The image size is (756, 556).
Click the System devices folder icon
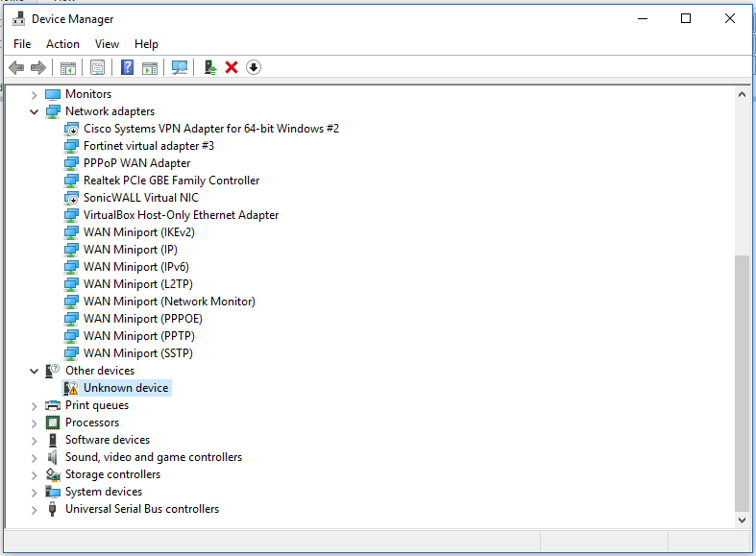(x=53, y=492)
